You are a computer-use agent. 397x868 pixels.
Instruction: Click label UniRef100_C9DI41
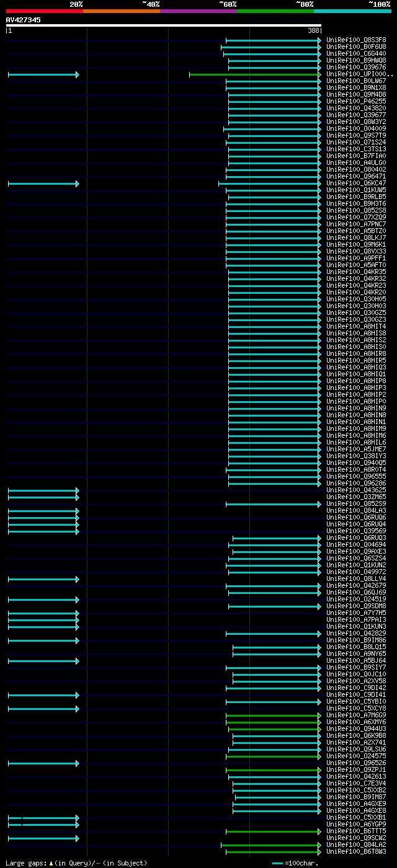[x=356, y=694]
